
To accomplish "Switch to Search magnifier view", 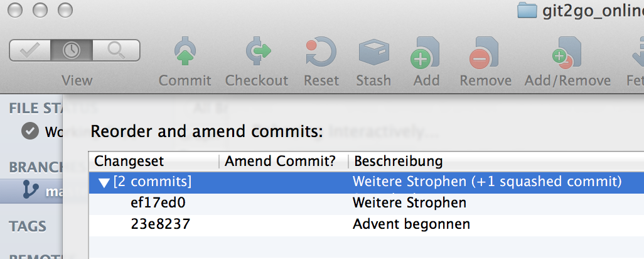I will [x=116, y=50].
